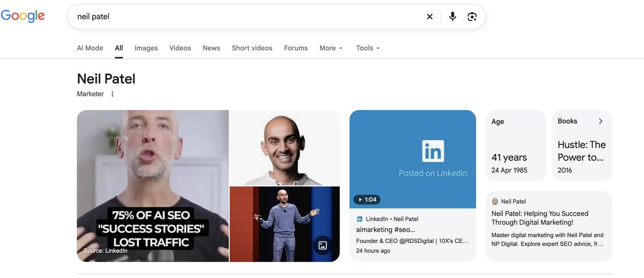
Task: Click the Google logo
Action: point(23,16)
